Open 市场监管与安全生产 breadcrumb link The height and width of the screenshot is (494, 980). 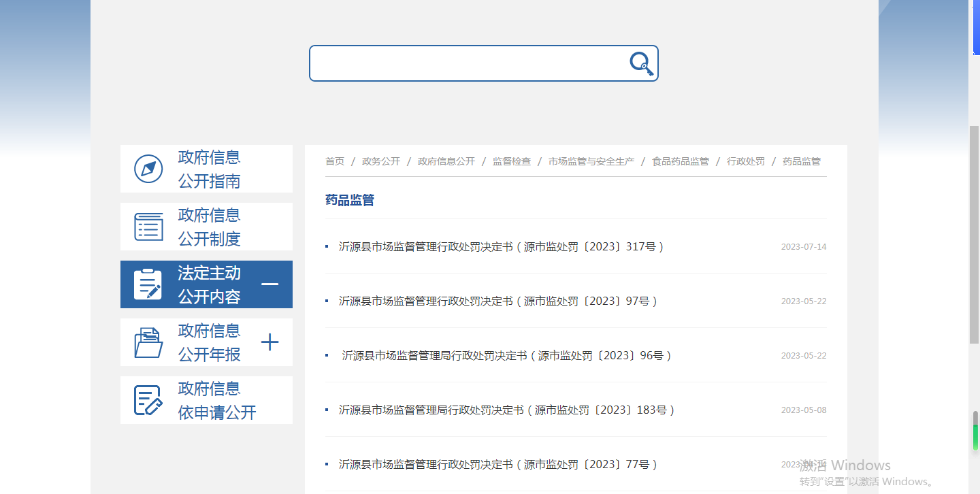tap(591, 161)
